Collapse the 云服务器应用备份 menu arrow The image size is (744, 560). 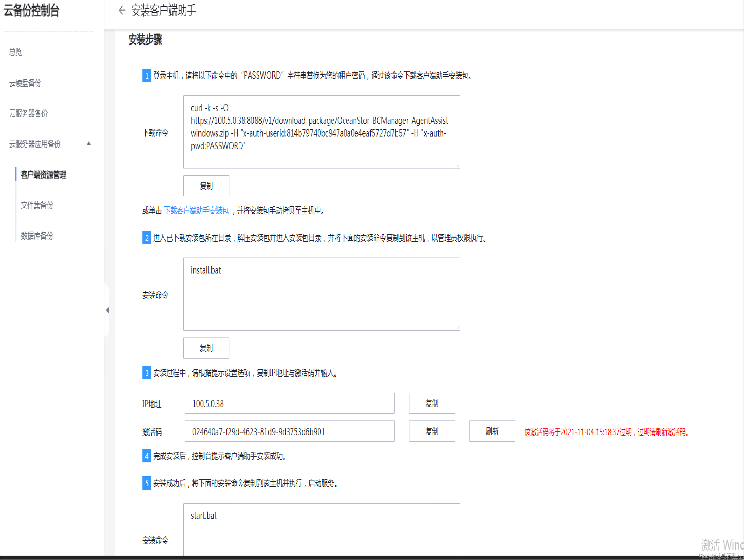click(x=89, y=143)
